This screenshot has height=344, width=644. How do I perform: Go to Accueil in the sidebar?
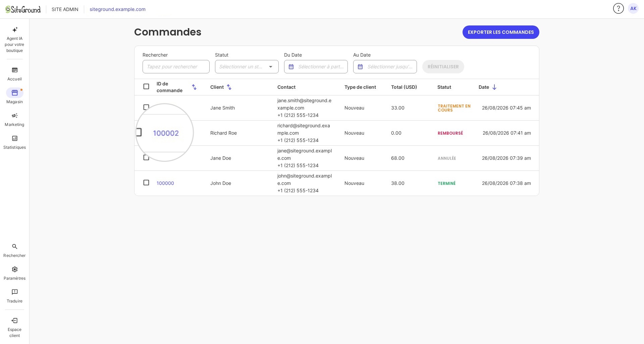pyautogui.click(x=14, y=74)
